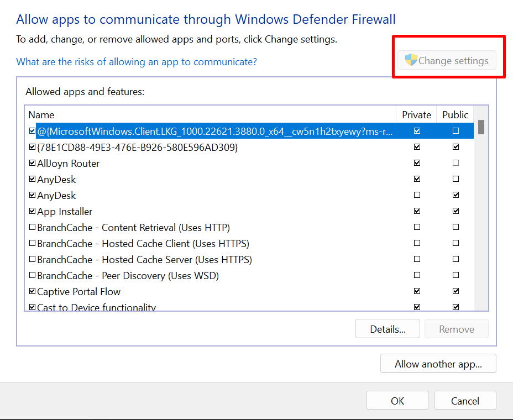Click the Remove button
This screenshot has width=513, height=420.
point(456,329)
